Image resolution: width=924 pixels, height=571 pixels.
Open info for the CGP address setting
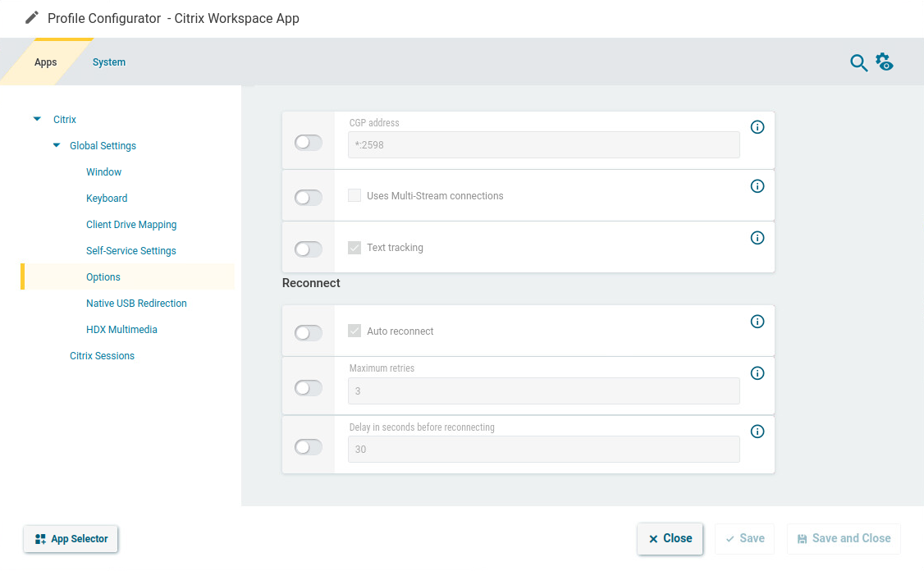point(757,127)
